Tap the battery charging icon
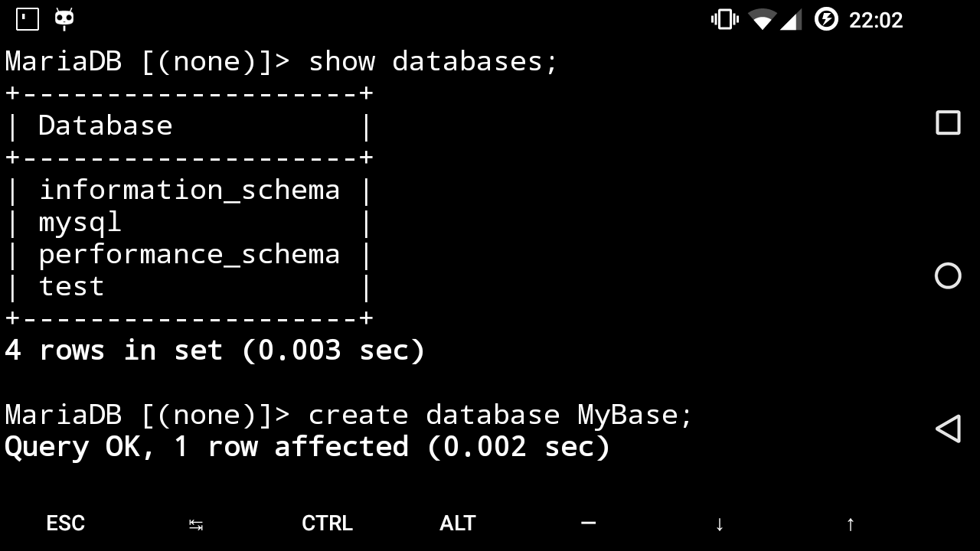 tap(826, 19)
